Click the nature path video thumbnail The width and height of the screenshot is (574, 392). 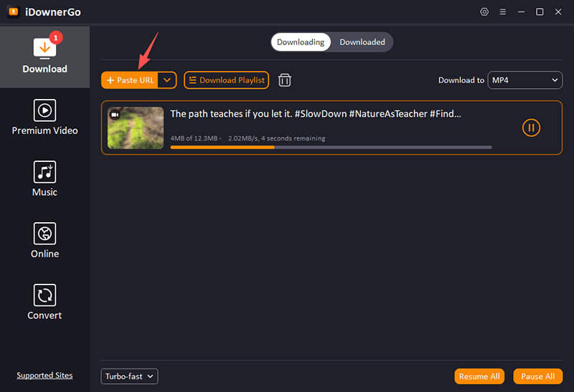point(136,128)
